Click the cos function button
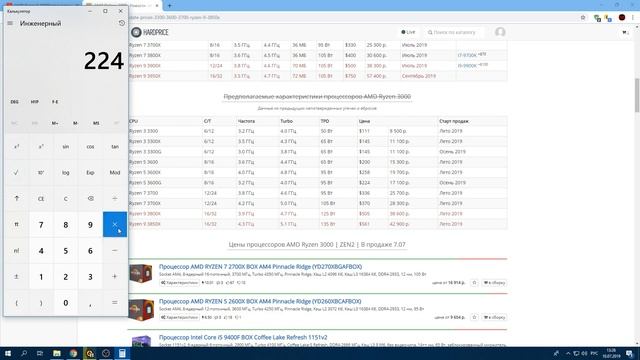Viewport: 640px width, 360px height. (x=90, y=147)
